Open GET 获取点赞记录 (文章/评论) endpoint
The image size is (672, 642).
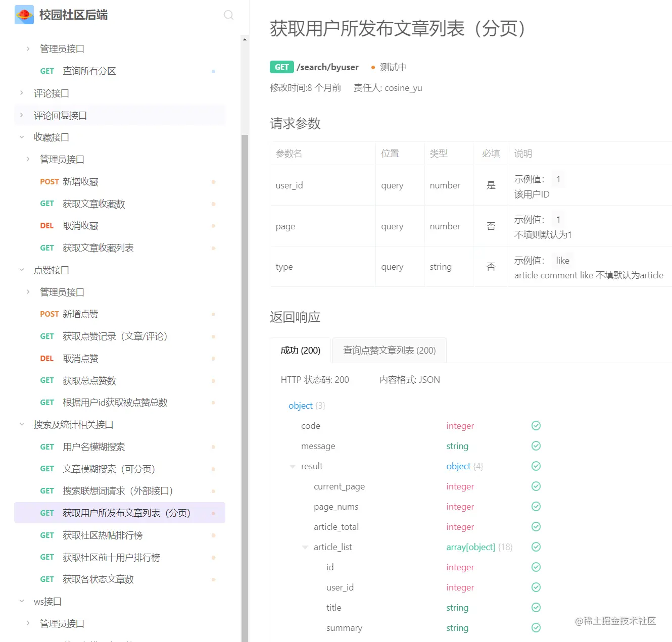pos(120,336)
